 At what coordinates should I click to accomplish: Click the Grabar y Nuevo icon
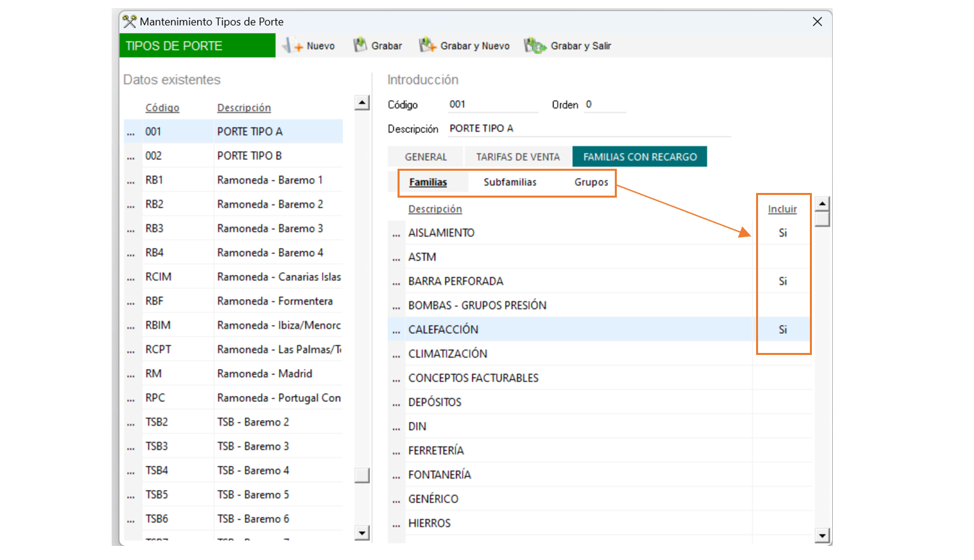click(x=428, y=46)
